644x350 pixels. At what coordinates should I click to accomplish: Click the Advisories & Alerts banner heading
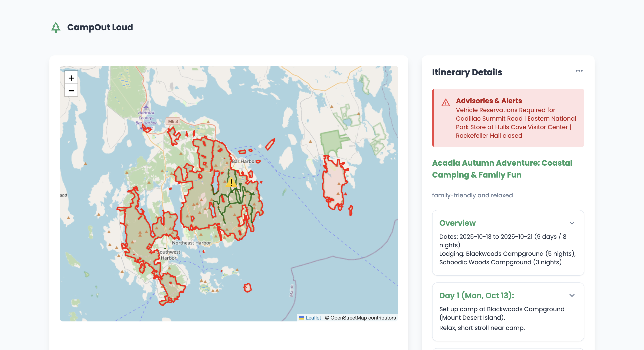[x=489, y=101]
